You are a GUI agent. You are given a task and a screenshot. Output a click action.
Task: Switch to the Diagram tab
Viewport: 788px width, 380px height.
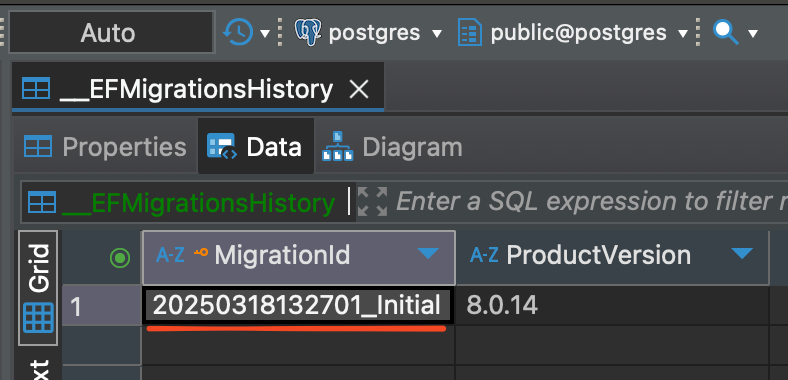point(392,147)
